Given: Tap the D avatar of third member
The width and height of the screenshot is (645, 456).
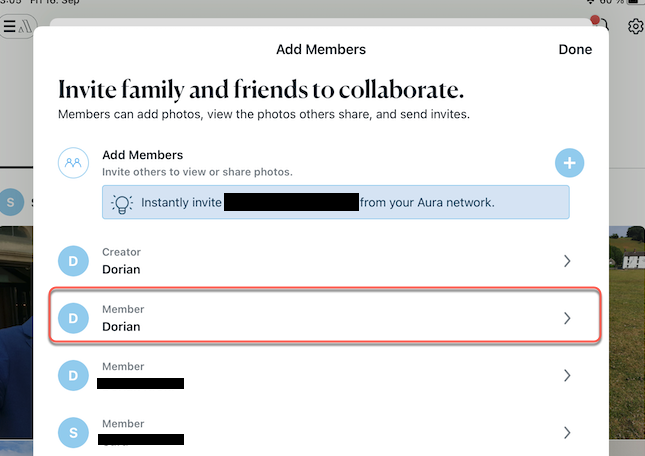Looking at the screenshot, I should pyautogui.click(x=73, y=375).
